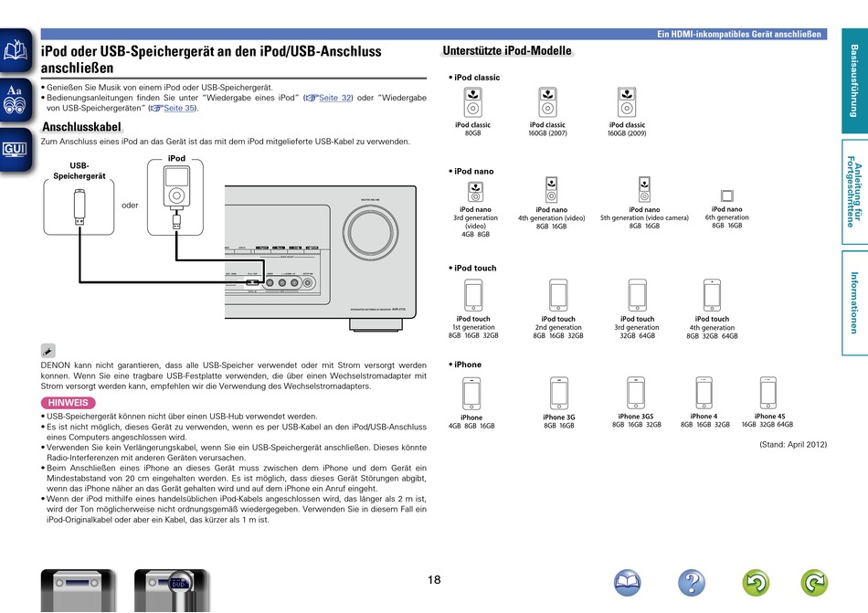
Task: Click the green forward arrow button
Action: point(814,583)
